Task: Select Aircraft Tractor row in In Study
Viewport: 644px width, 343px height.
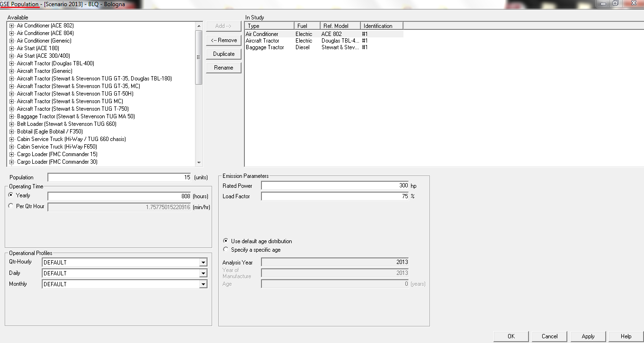Action: click(x=324, y=41)
